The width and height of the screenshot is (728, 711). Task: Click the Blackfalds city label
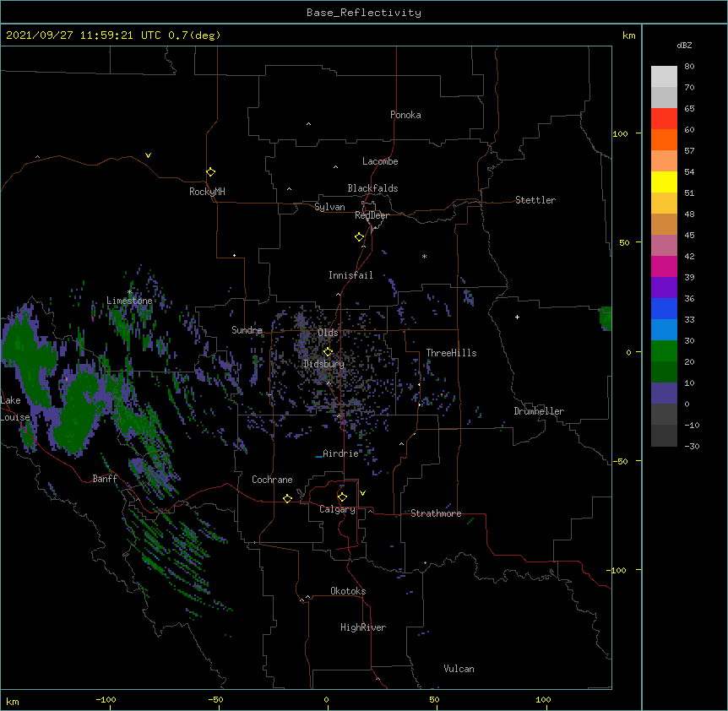pyautogui.click(x=372, y=188)
